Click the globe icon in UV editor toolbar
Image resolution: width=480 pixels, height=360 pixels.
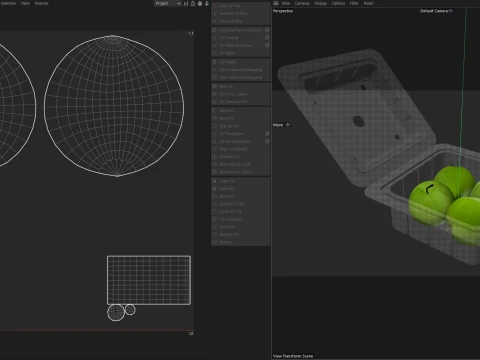[200, 3]
